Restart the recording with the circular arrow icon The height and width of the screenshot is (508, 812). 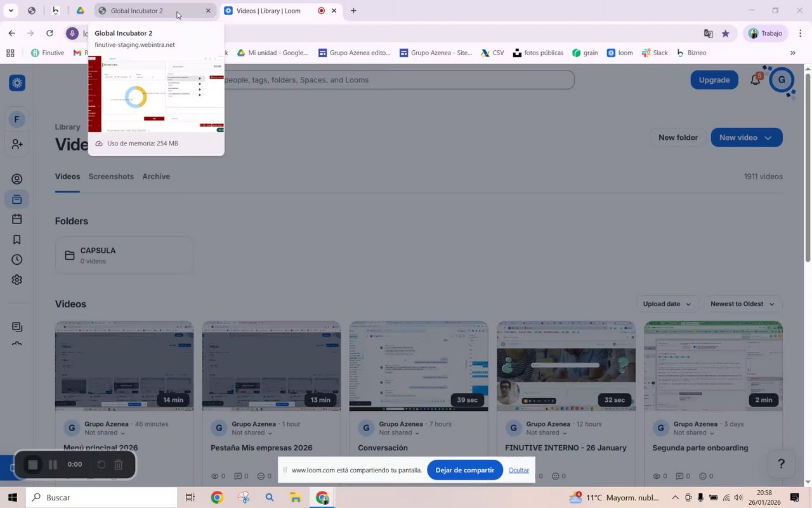(101, 465)
